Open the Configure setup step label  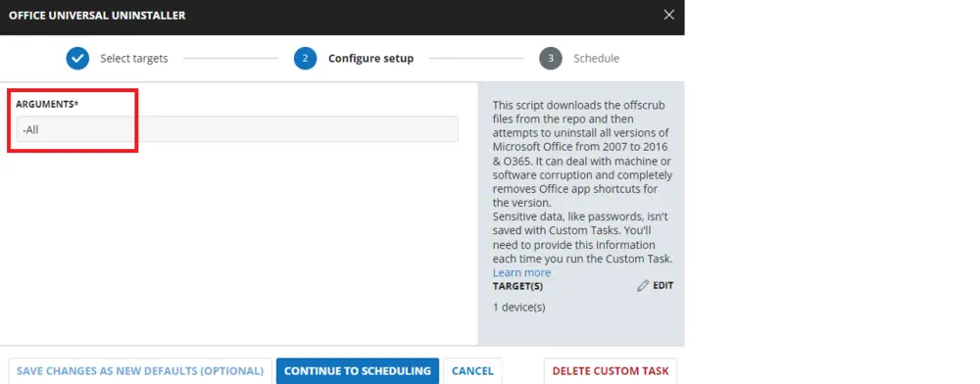[370, 58]
